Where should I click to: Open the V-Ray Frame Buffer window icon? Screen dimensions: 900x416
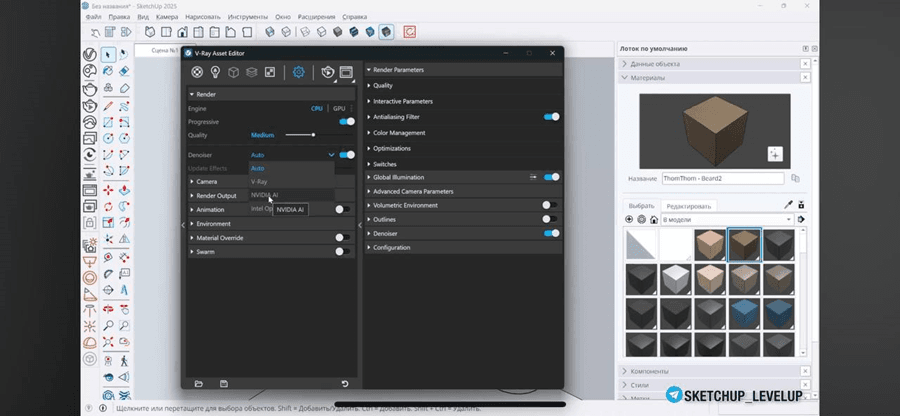pos(346,72)
